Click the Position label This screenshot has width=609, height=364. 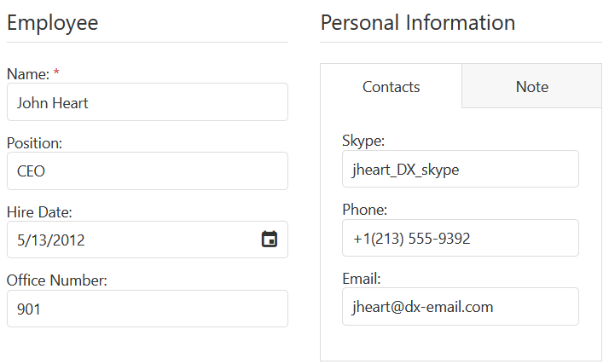coord(34,143)
